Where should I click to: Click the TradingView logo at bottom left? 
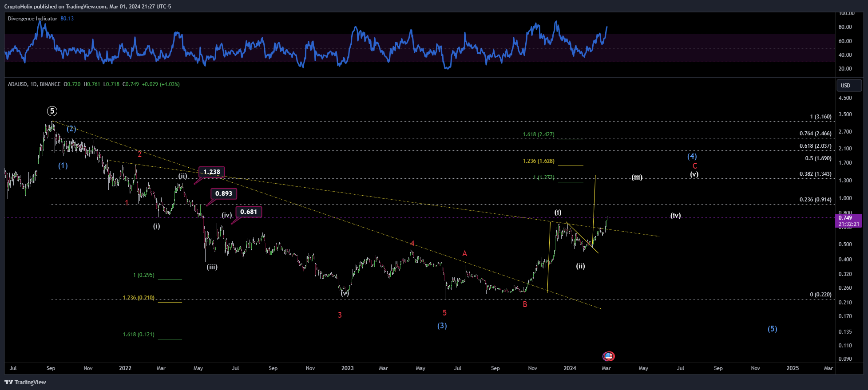25,382
